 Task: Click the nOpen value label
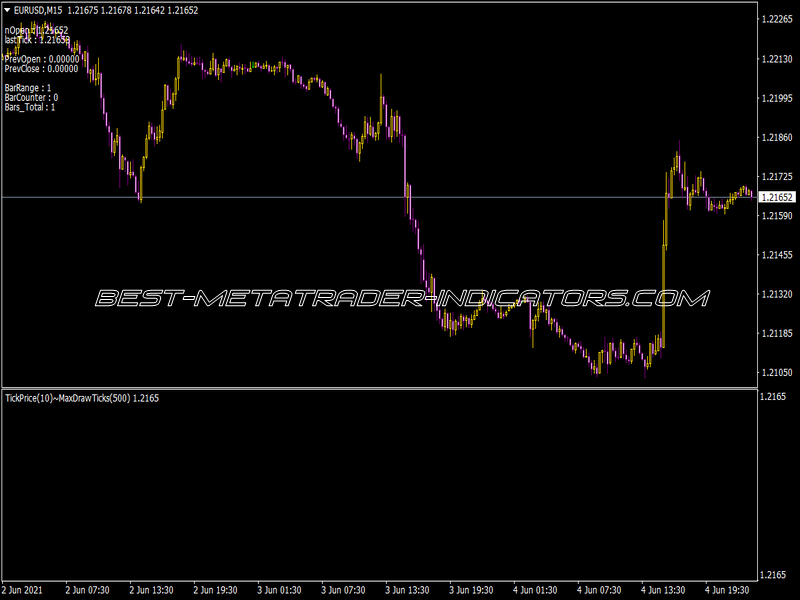pyautogui.click(x=36, y=31)
